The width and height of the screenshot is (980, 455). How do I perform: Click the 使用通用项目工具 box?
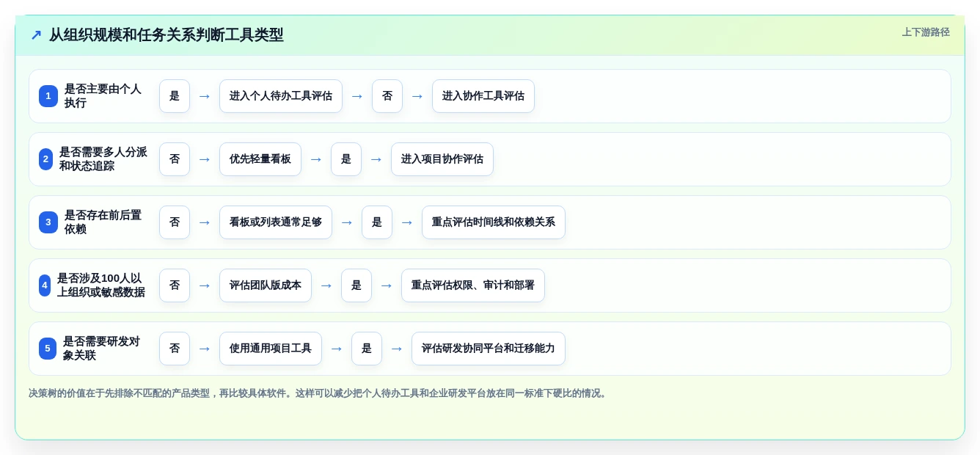point(271,349)
